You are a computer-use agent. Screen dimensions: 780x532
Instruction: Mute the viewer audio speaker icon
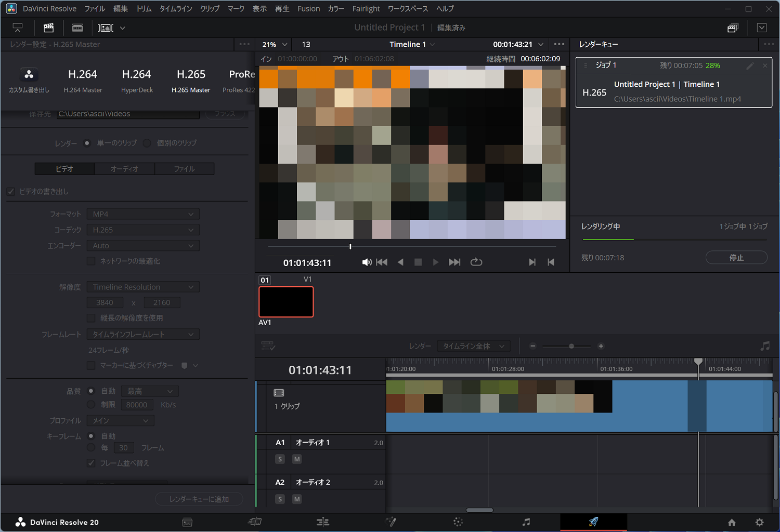coord(367,262)
